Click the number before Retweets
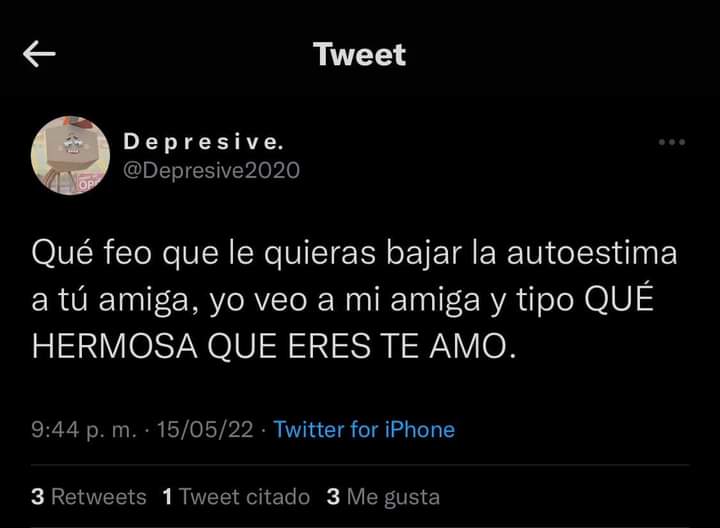 [x=38, y=497]
